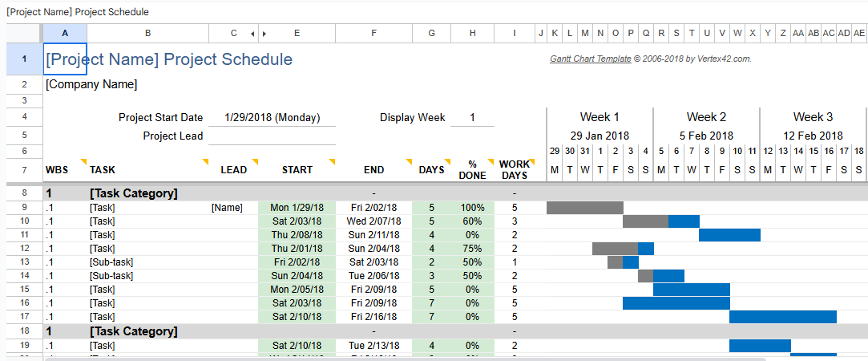Select the [Company Name] cell

(91, 84)
